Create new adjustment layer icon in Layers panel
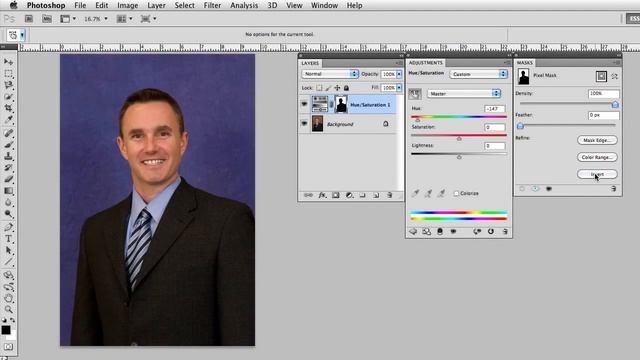Screen dimensions: 640x360 click(349, 196)
